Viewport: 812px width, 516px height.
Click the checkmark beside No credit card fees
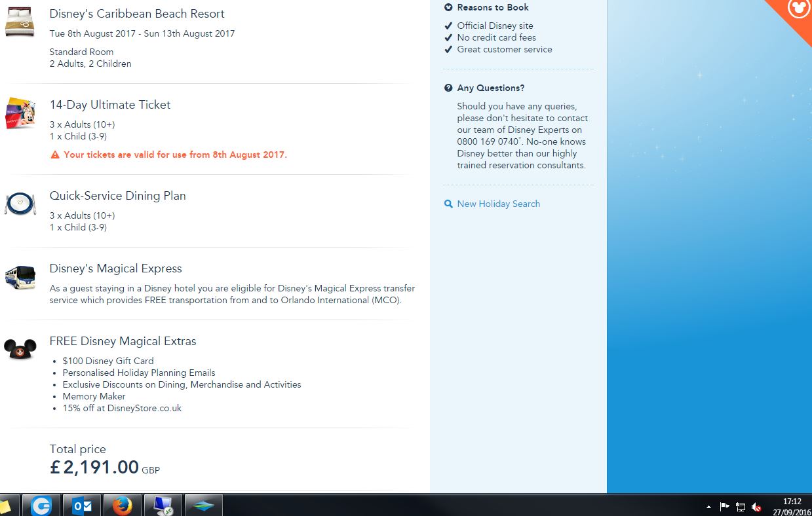[x=448, y=38]
